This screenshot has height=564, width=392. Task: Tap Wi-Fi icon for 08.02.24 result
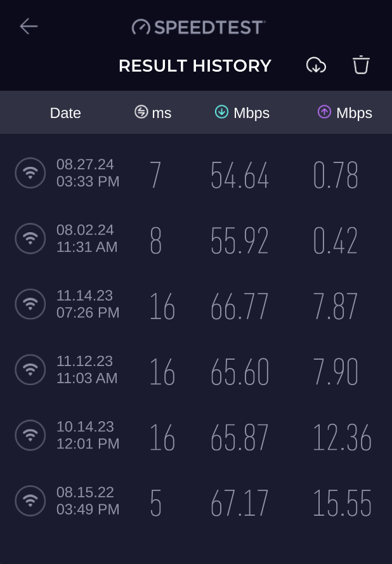tap(30, 239)
